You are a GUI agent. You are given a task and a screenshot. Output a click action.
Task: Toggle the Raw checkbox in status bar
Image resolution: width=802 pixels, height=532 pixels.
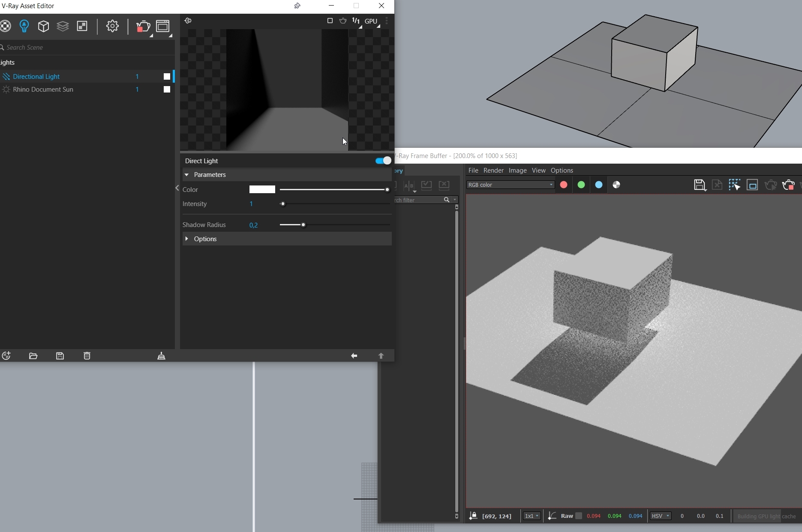(579, 516)
